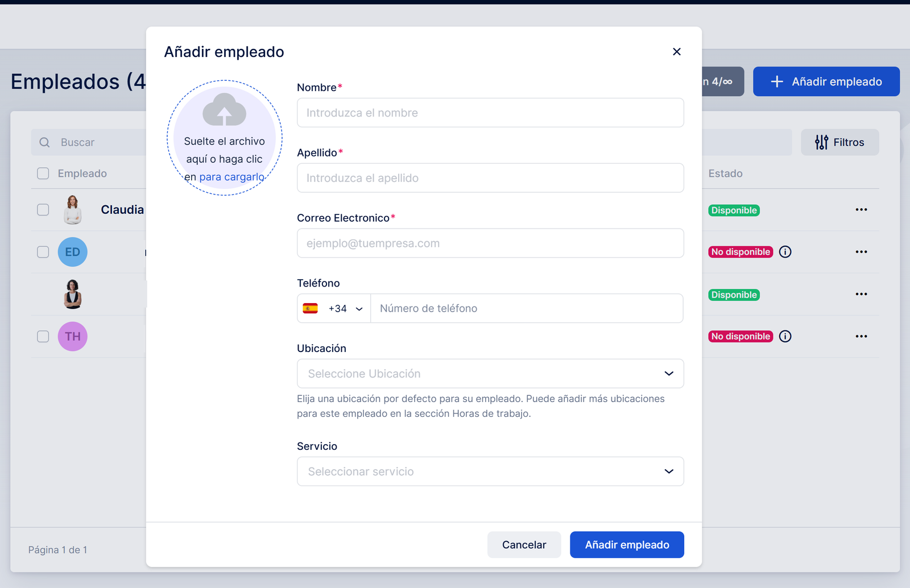Image resolution: width=910 pixels, height=588 pixels.
Task: Toggle the select-all Empleado header checkbox
Action: [x=43, y=173]
